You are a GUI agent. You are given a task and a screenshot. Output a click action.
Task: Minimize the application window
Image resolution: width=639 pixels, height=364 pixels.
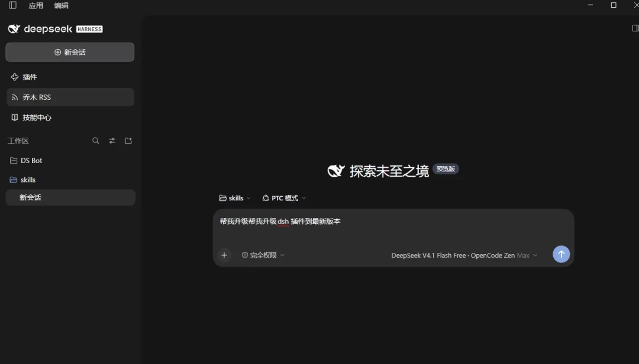[590, 5]
